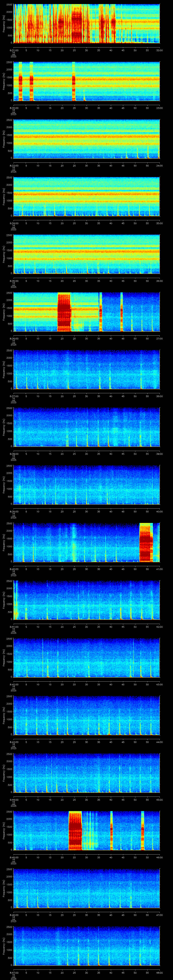Open the spectrogram starting at 8:47:00
The height and width of the screenshot is (980, 173).
click(x=86, y=946)
